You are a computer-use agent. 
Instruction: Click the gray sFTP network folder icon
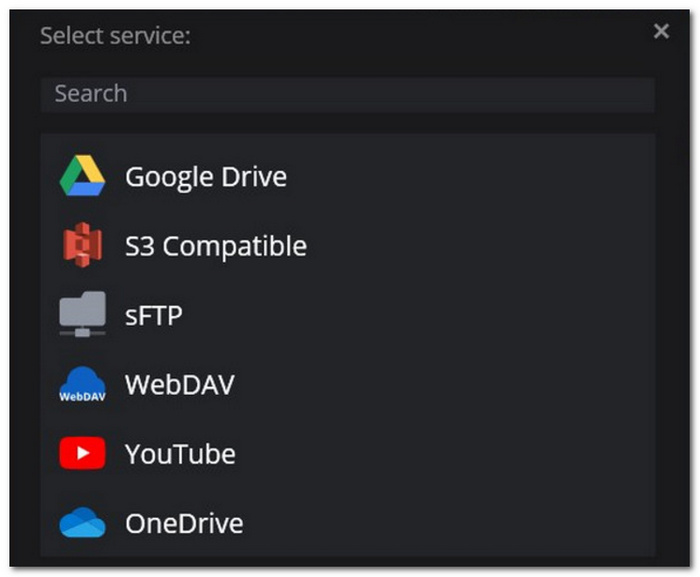click(82, 315)
